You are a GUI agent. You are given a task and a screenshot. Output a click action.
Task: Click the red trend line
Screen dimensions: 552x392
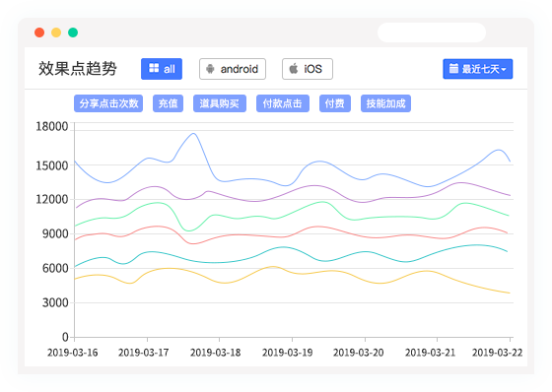tap(292, 235)
